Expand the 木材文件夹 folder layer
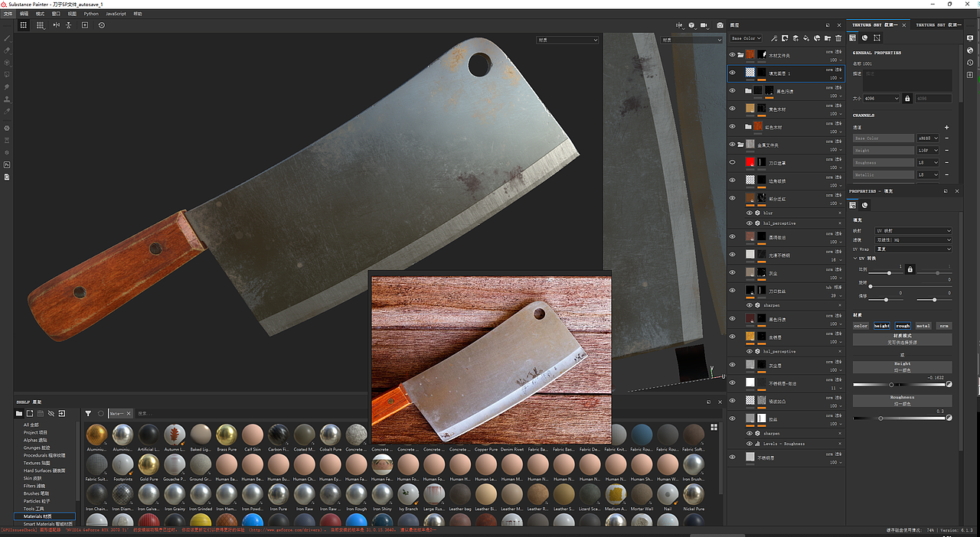 pos(740,55)
